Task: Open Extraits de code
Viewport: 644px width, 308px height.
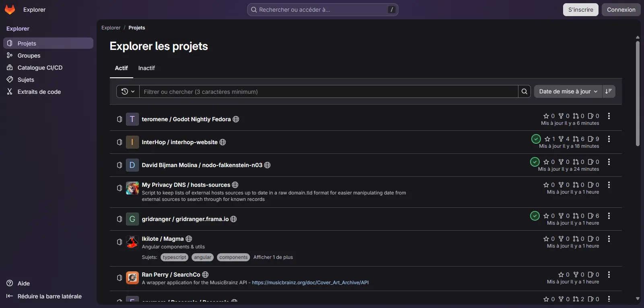Action: (48, 91)
